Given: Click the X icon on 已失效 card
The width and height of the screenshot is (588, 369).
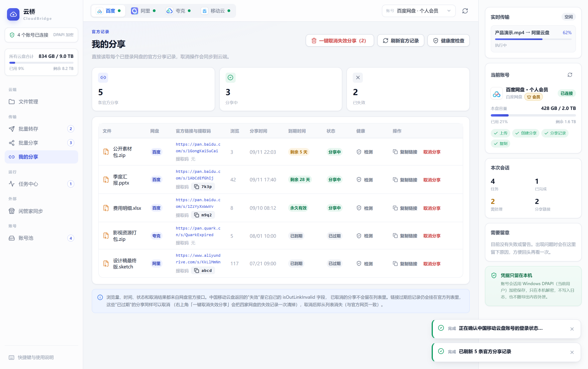Looking at the screenshot, I should pyautogui.click(x=358, y=78).
